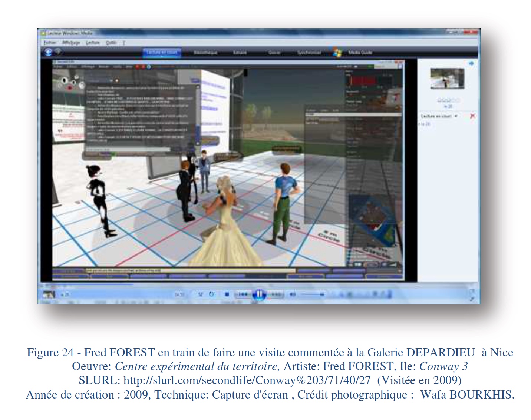Switch to full screen mode icon

pos(472,299)
